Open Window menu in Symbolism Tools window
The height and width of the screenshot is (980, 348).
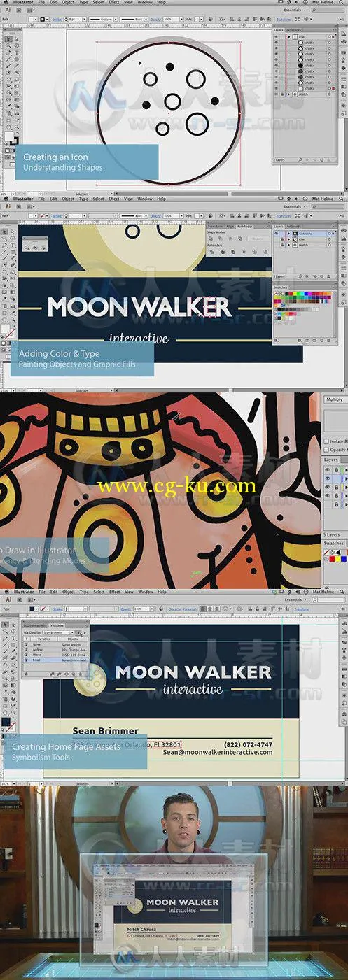click(145, 592)
